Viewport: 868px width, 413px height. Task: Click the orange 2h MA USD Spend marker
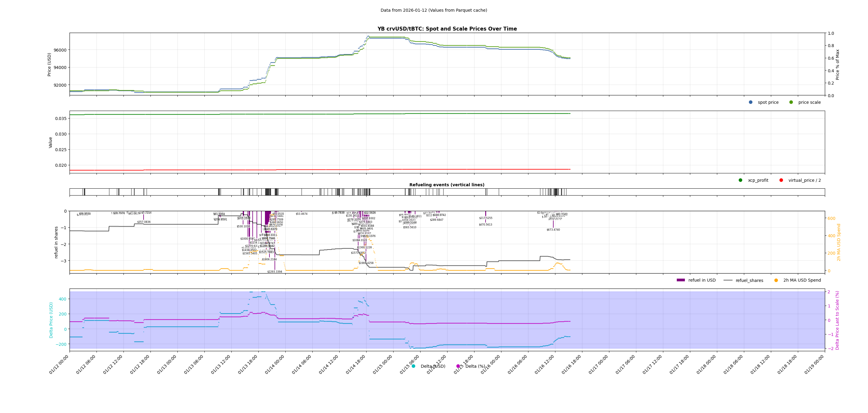(x=776, y=280)
